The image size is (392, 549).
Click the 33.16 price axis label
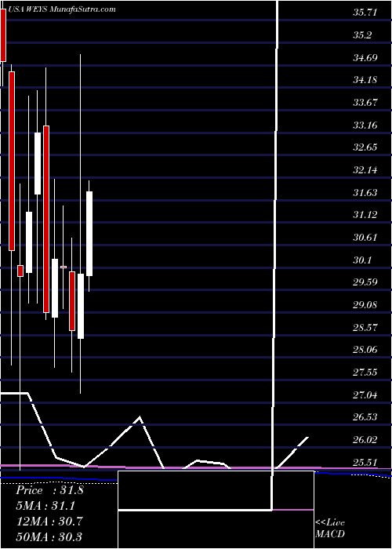coord(365,125)
